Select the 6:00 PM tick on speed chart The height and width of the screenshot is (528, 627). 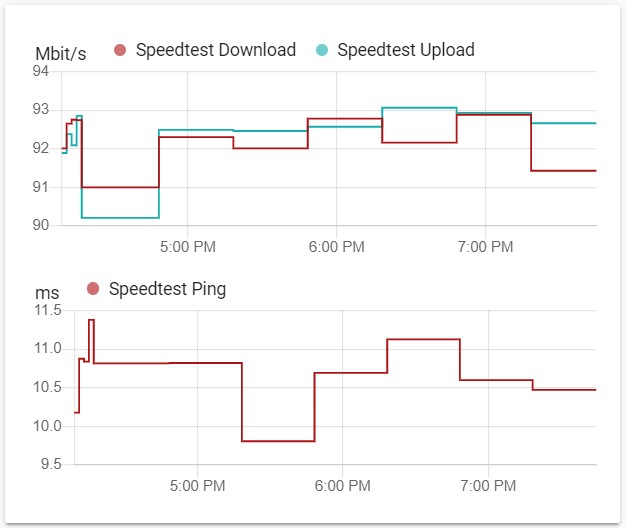335,245
